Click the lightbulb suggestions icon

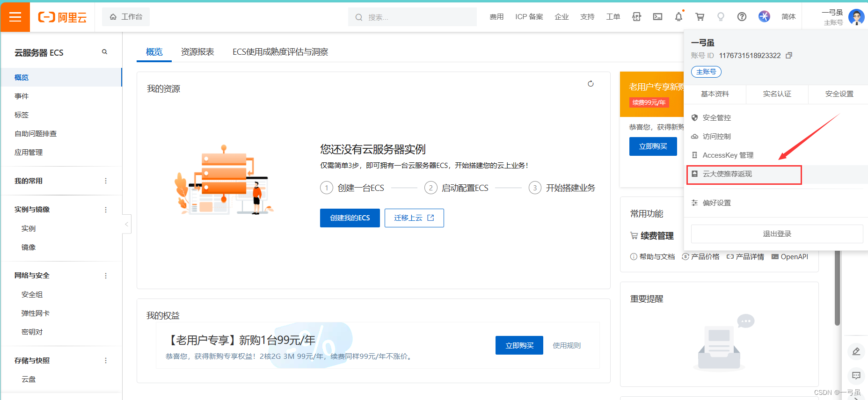(x=721, y=17)
